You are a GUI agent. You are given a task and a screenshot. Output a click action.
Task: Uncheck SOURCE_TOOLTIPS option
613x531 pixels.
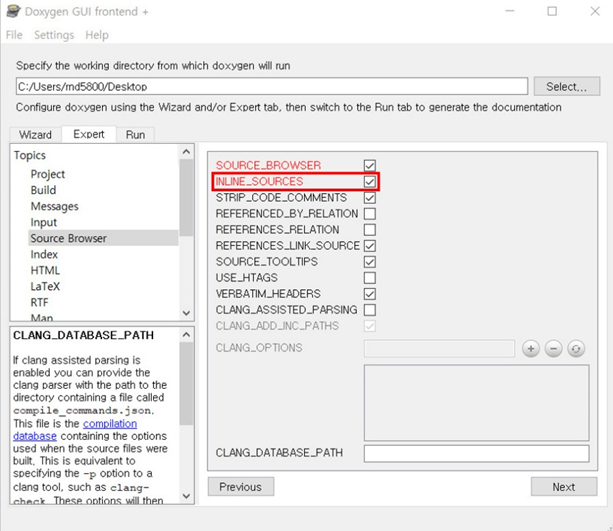(369, 262)
